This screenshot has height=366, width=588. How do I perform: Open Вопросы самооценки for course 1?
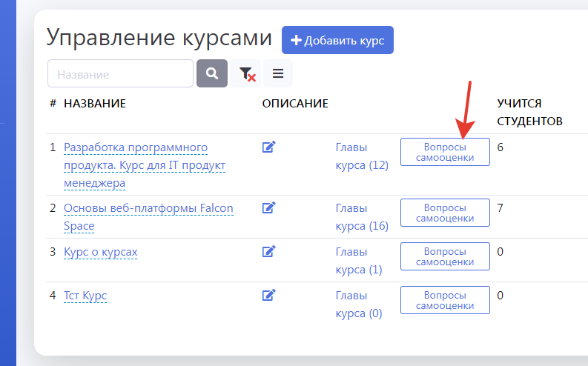coord(445,152)
